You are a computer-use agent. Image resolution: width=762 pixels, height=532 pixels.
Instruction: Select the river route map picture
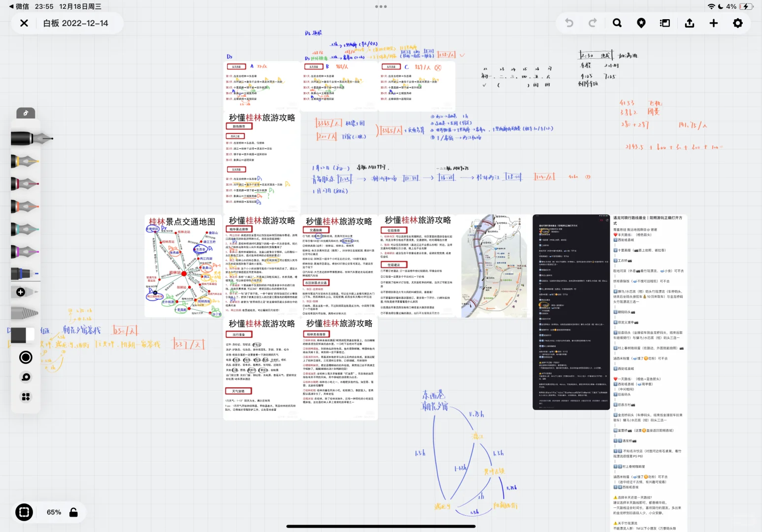point(495,266)
